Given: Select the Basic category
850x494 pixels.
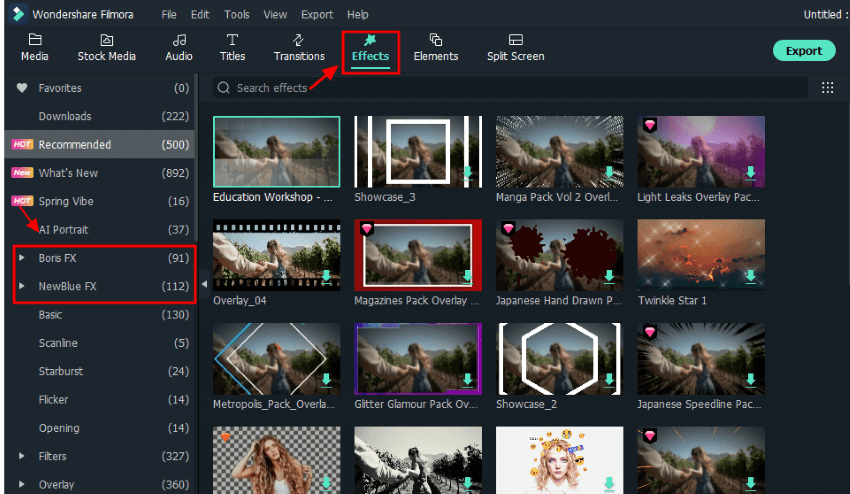Looking at the screenshot, I should click(x=100, y=315).
